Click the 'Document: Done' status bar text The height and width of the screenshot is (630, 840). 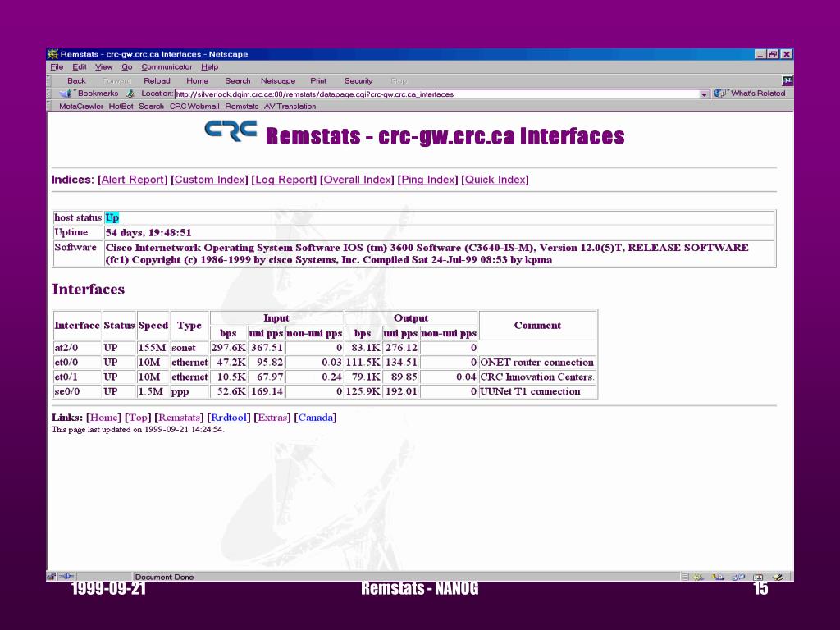point(164,577)
